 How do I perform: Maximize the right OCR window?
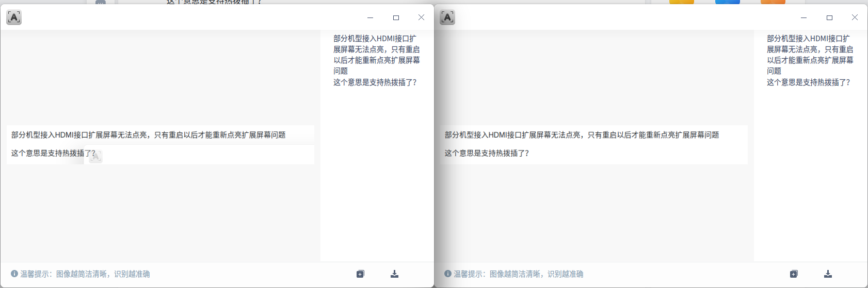(829, 18)
